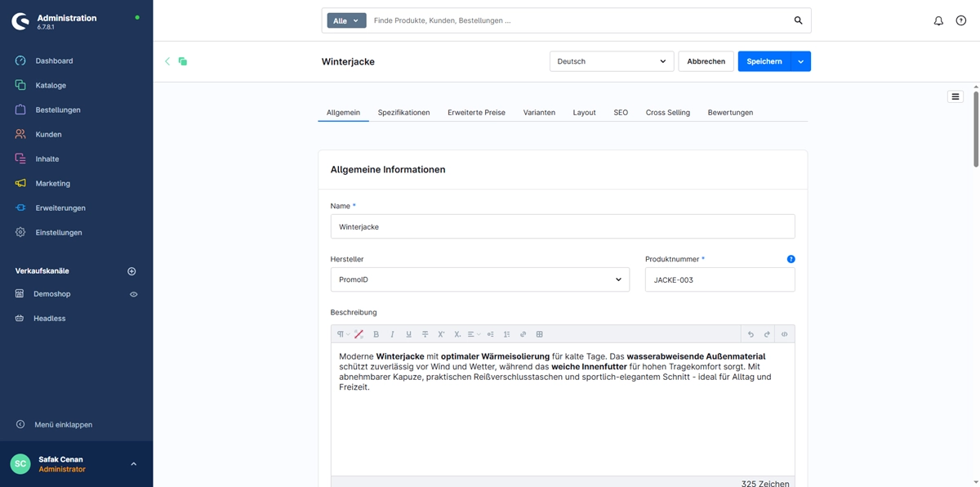Image resolution: width=980 pixels, height=487 pixels.
Task: Apply strikethrough formatting to the description text
Action: [425, 333]
